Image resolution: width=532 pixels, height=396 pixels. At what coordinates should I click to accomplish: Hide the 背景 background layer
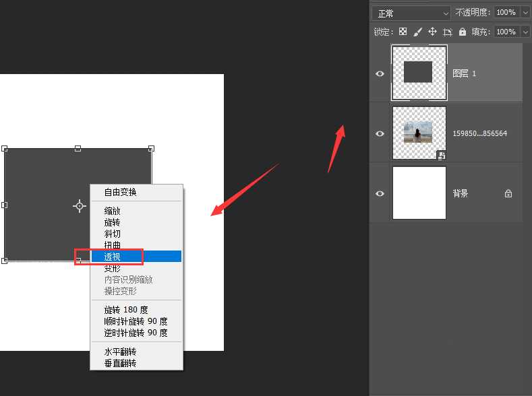tap(380, 193)
